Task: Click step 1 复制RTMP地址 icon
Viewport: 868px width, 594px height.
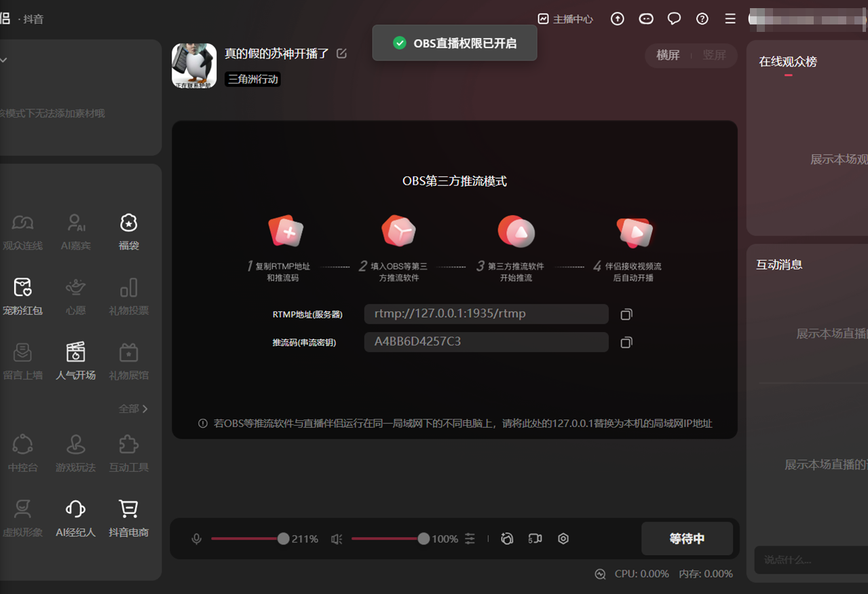Action: (x=286, y=231)
